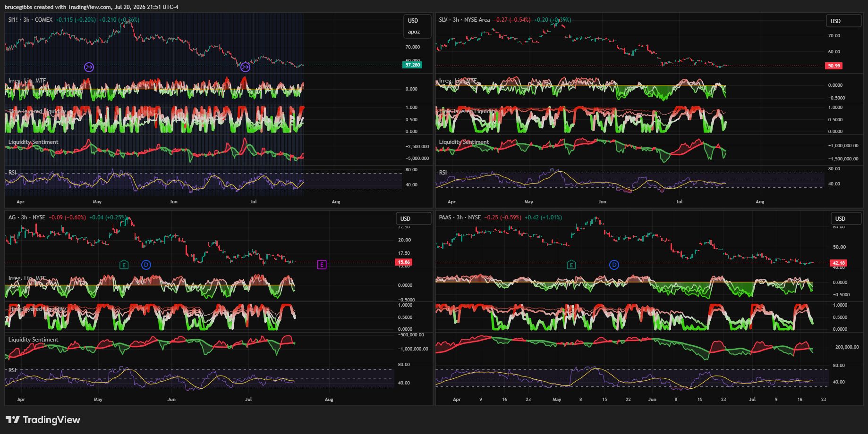This screenshot has height=434, width=868.
Task: Click the 50.00 price level on PAAS axis
Action: (x=839, y=247)
